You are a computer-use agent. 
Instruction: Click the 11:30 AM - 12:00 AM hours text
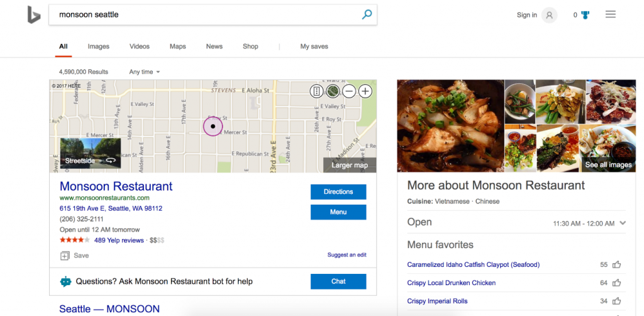pyautogui.click(x=584, y=223)
